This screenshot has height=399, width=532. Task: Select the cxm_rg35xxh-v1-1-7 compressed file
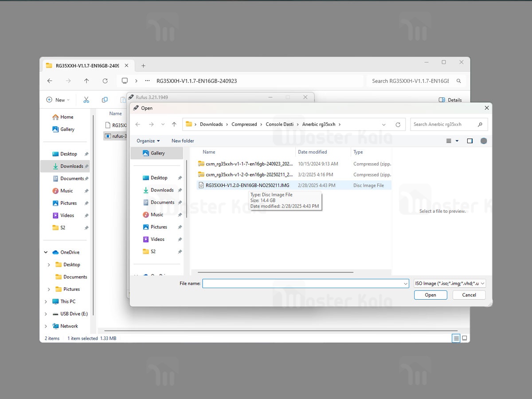294,164
